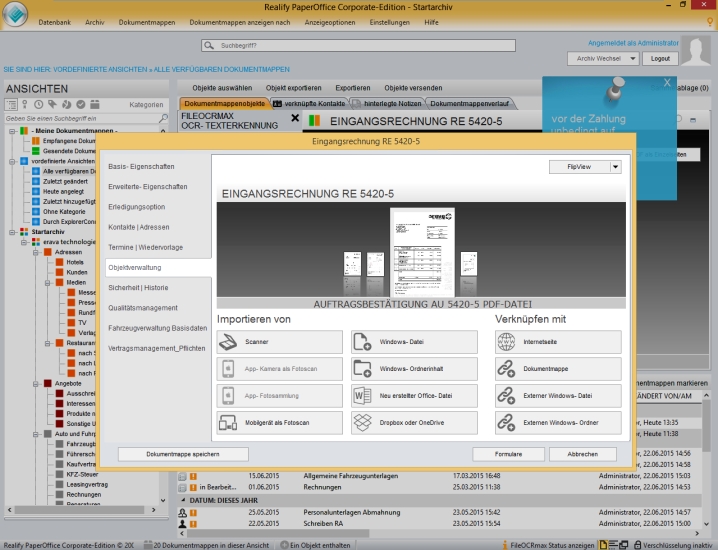Collapse the Adressen tree branch
Screen dimensions: 718x550
35,252
